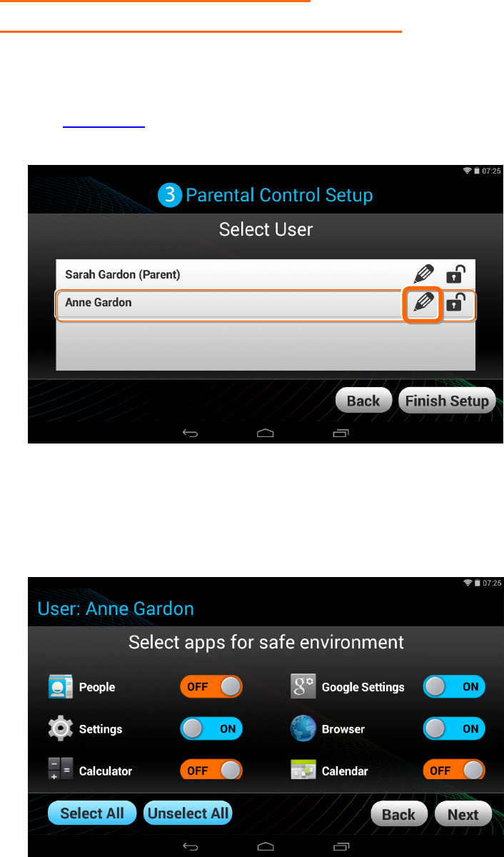Click Next on the app selection screen
Image resolution: width=504 pixels, height=857 pixels.
click(463, 814)
